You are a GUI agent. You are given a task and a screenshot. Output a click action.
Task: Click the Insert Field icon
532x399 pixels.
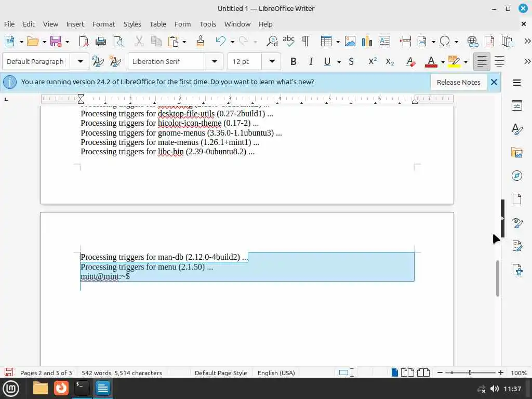[422, 41]
